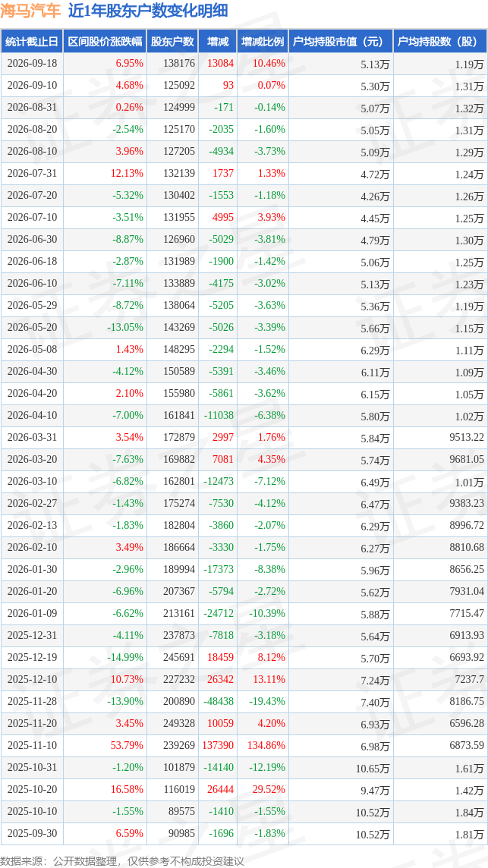Image resolution: width=488 pixels, height=868 pixels.
Task: Click the -48438 change value
Action: [219, 701]
